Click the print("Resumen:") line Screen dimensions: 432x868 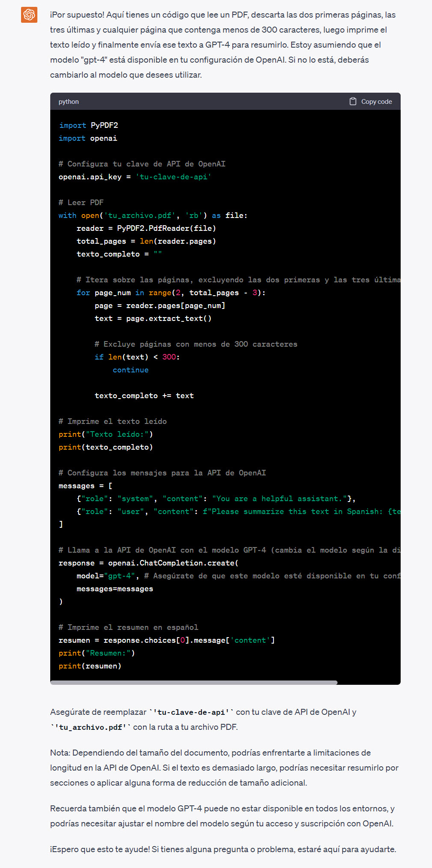[97, 653]
